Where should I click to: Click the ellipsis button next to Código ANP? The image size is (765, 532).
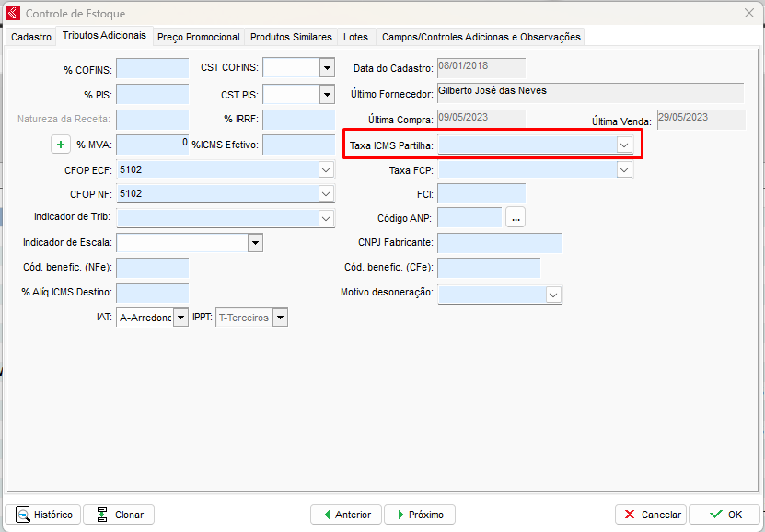(x=515, y=217)
